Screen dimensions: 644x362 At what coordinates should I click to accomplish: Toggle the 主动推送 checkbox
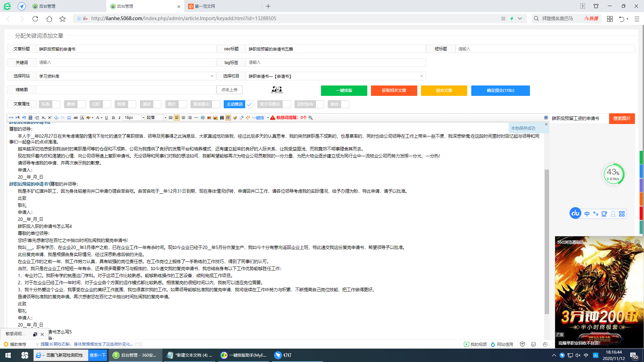[249, 104]
